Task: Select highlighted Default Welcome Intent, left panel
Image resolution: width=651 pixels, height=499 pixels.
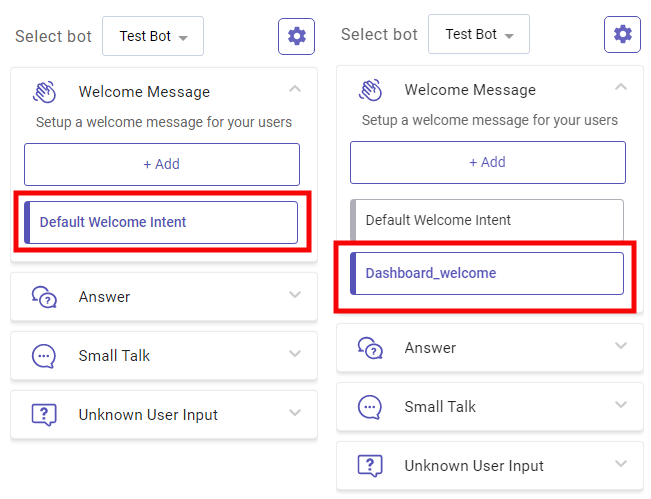Action: (x=161, y=223)
